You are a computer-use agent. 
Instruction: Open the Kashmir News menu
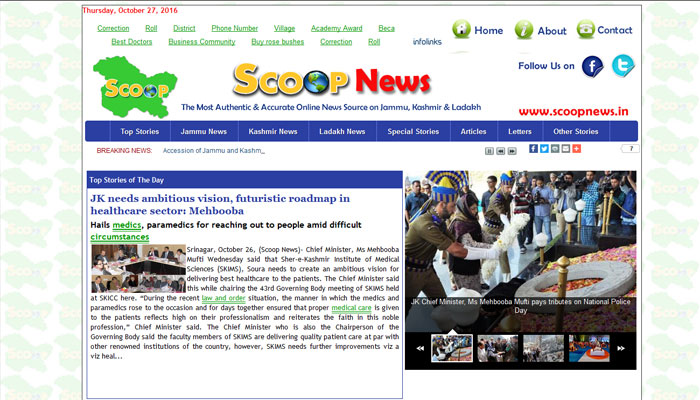273,131
